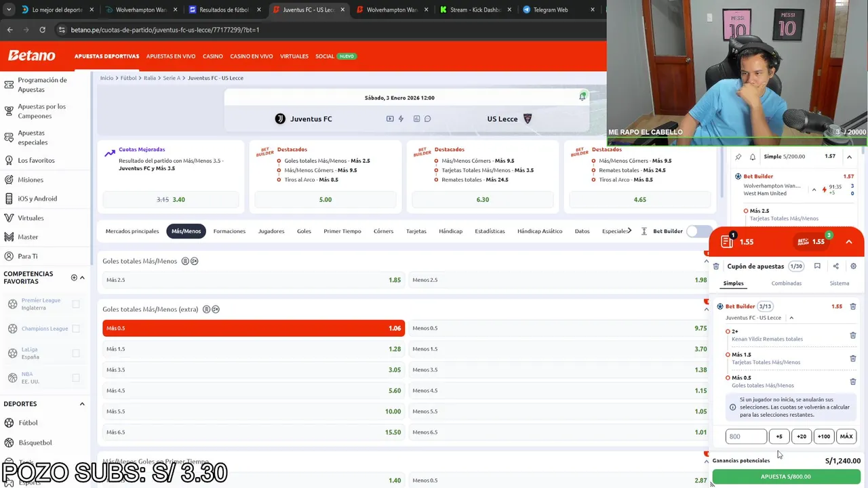Open the chat bubble icon in match header
The width and height of the screenshot is (868, 488).
pos(427,119)
